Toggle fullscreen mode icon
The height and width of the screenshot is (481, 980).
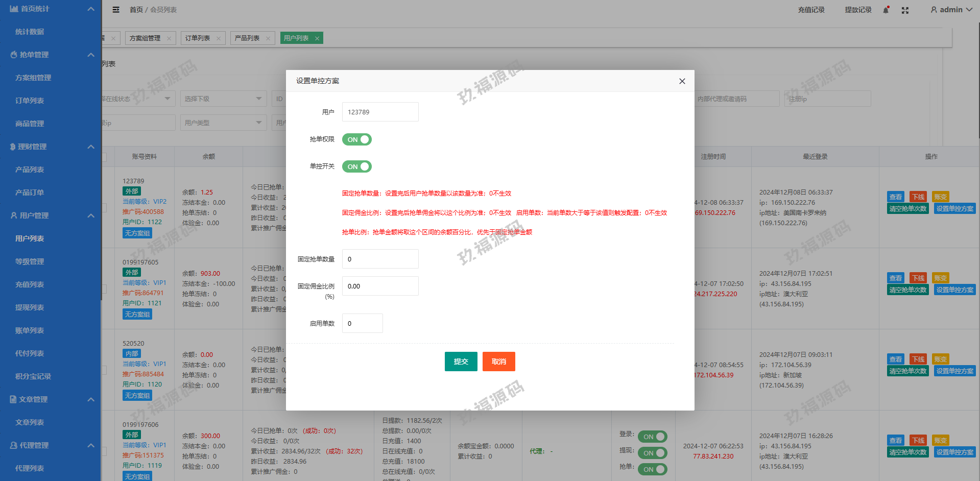click(905, 10)
